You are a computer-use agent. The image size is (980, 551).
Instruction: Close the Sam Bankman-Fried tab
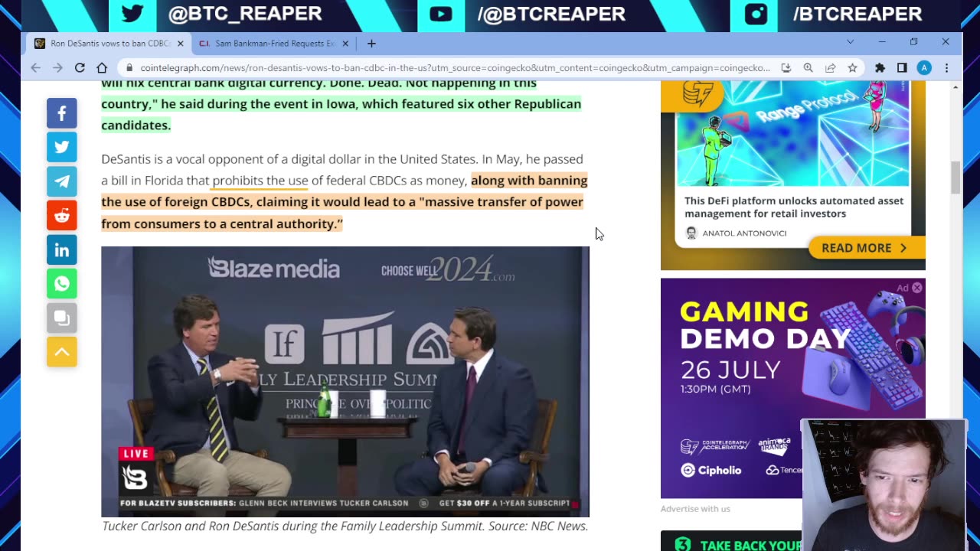[345, 44]
